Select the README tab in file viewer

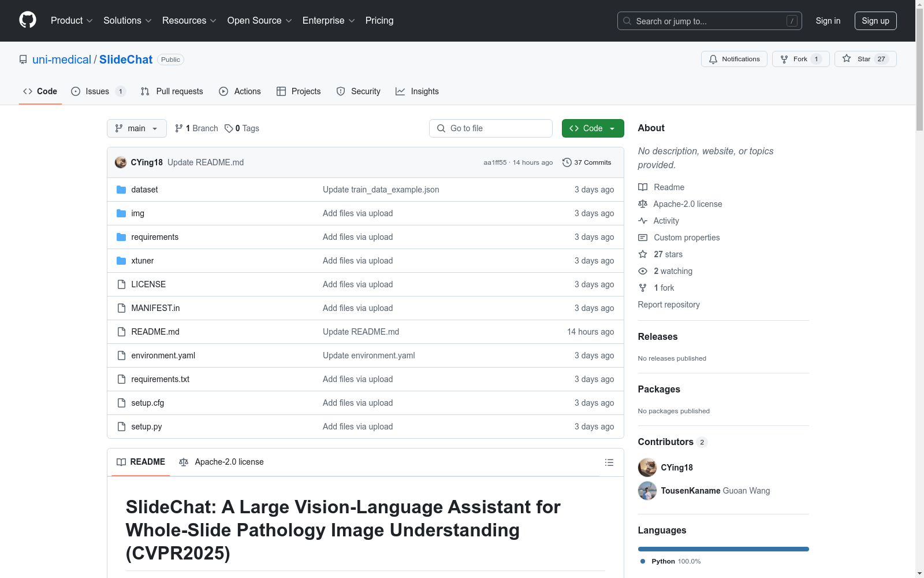[141, 462]
